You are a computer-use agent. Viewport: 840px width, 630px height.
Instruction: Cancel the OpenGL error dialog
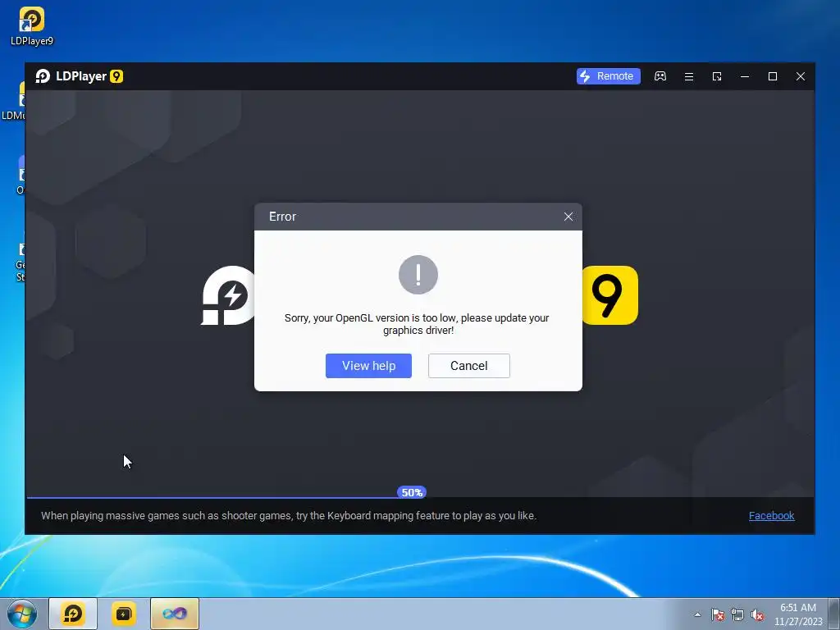click(468, 365)
